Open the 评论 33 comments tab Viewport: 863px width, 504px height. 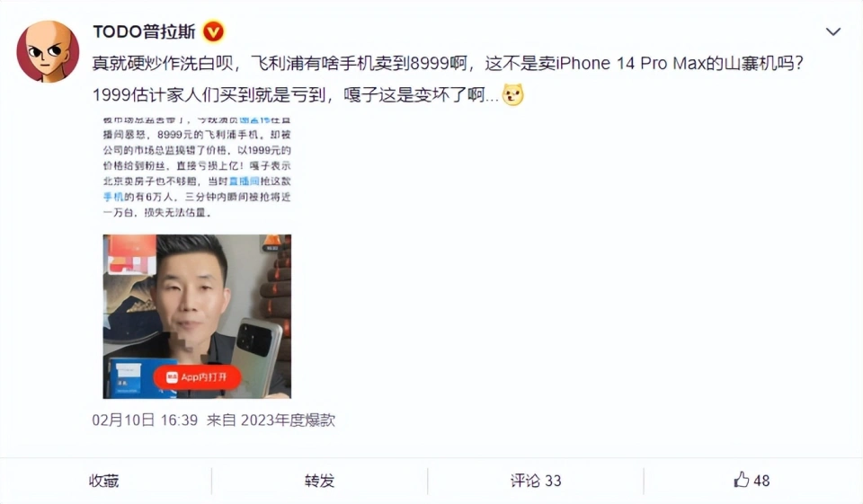tap(536, 481)
